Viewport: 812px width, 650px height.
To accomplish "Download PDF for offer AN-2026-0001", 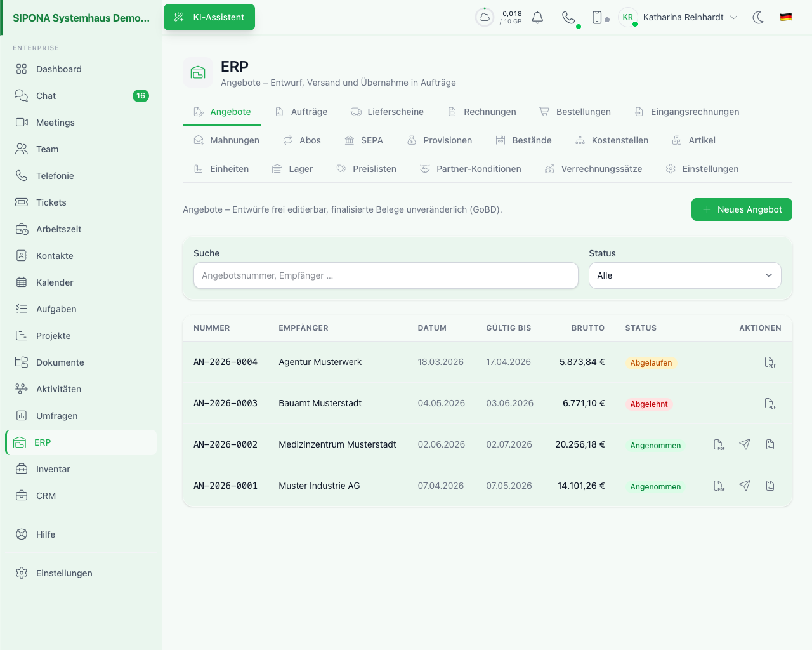I will (x=719, y=486).
